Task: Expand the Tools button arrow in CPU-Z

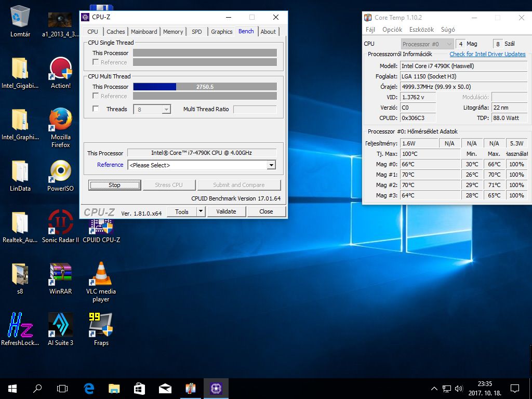Action: [x=201, y=211]
